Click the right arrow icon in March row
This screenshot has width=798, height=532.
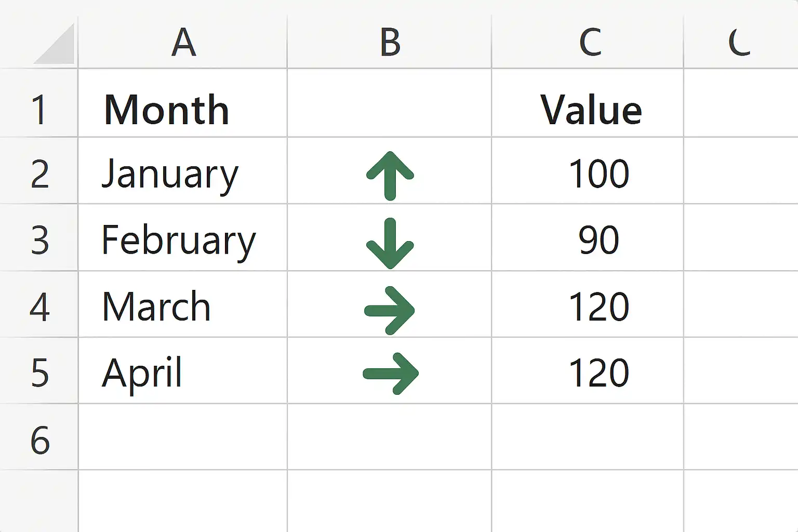tap(390, 311)
